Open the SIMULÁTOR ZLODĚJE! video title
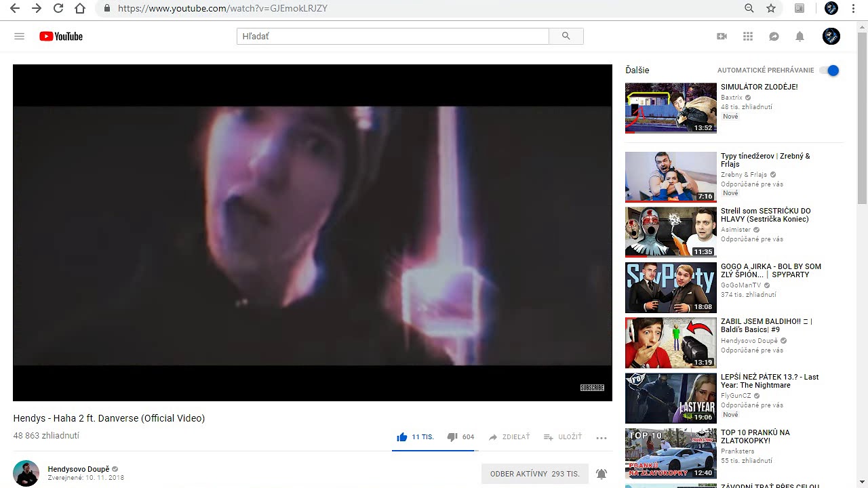This screenshot has height=488, width=868. 759,87
